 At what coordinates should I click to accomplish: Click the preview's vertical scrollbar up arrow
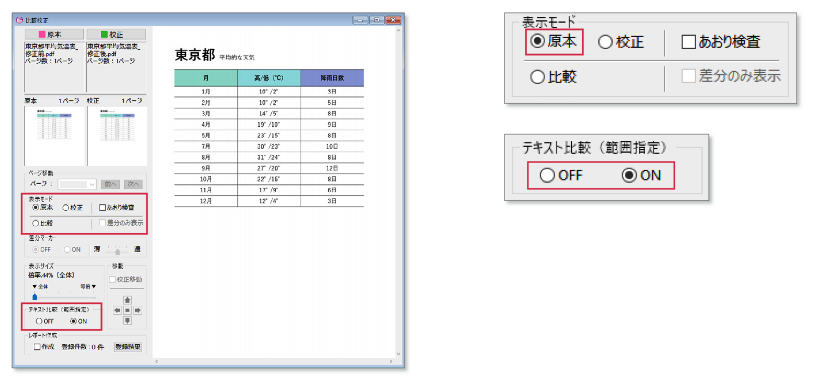[x=399, y=31]
